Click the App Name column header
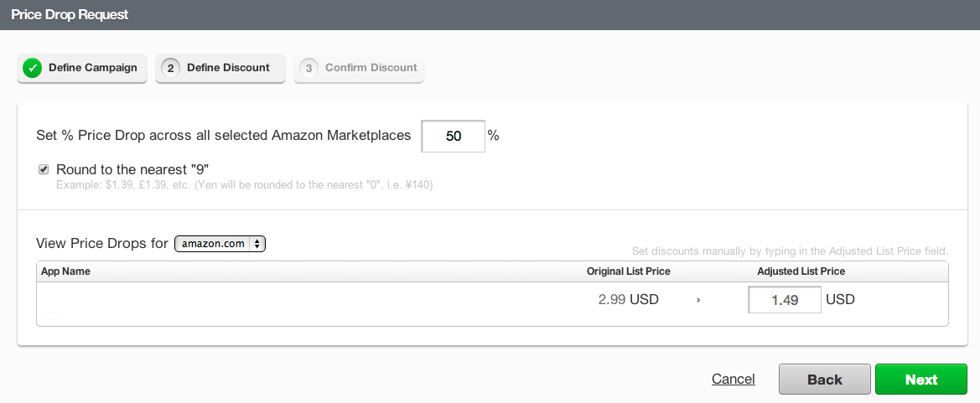This screenshot has height=403, width=980. tap(65, 271)
